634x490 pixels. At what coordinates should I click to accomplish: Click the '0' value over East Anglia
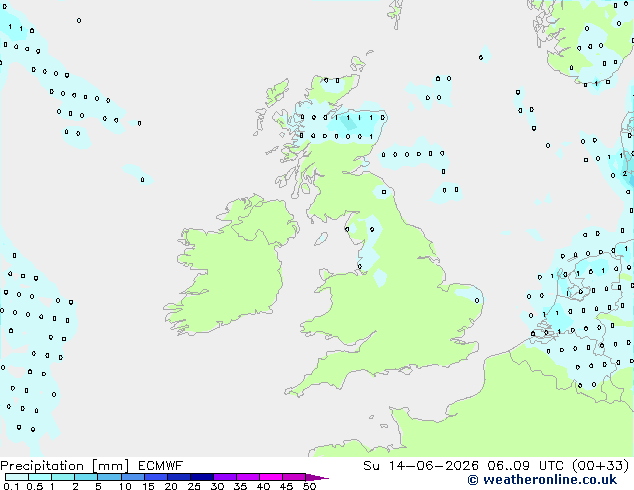(x=477, y=300)
